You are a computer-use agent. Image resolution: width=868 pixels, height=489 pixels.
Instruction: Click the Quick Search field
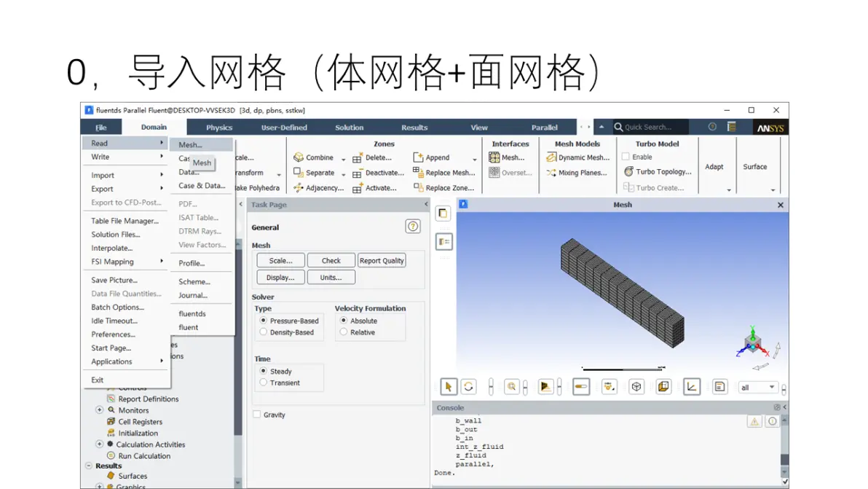pos(651,127)
